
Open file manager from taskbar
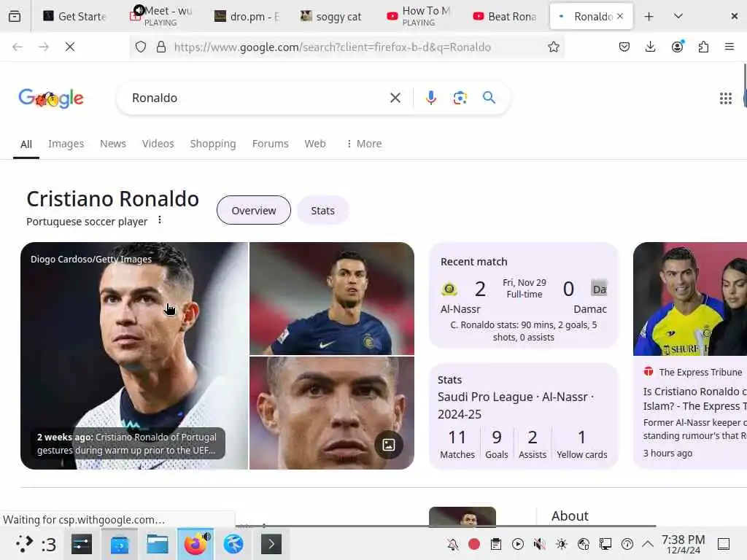[x=158, y=544]
